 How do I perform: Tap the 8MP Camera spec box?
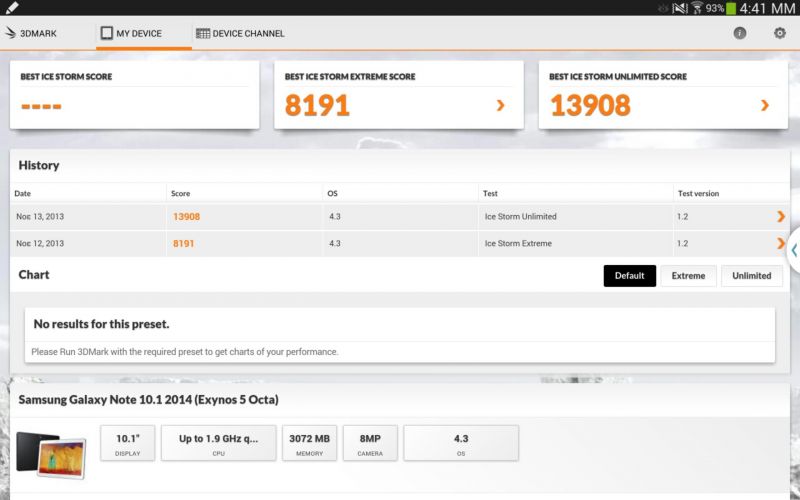click(x=370, y=443)
